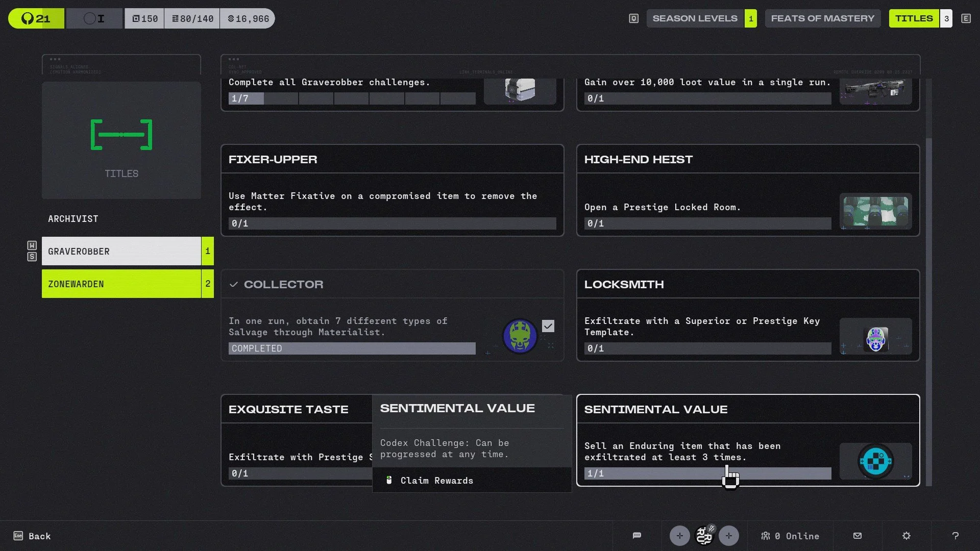The image size is (980, 551).
Task: Toggle the Collector reward checkbox
Action: click(x=548, y=326)
